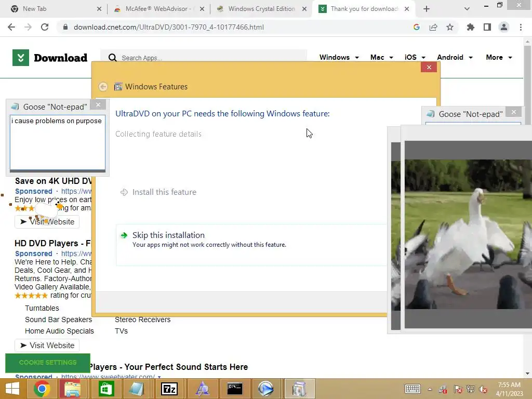Viewport: 532px width, 399px height.
Task: Open the Windows Start button
Action: (12, 389)
